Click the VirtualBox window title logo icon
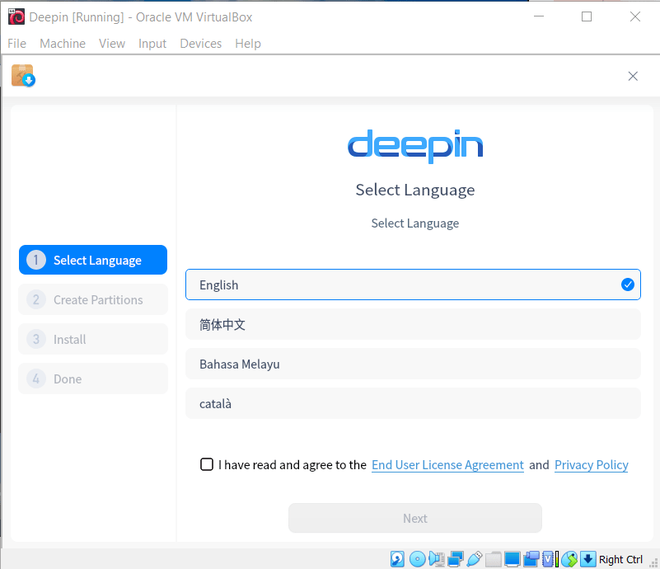 point(16,17)
